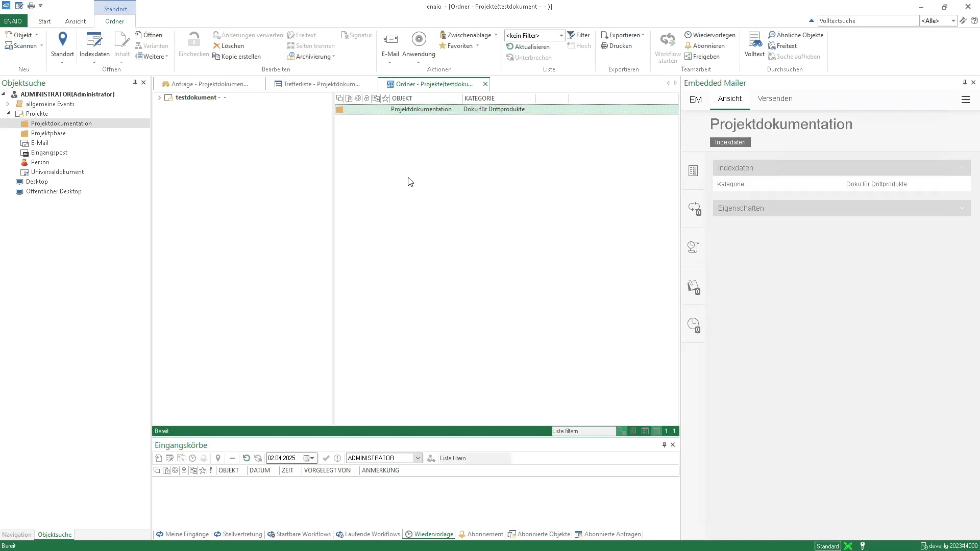This screenshot has width=980, height=551.
Task: Click the help icon at top right
Action: pos(974,21)
